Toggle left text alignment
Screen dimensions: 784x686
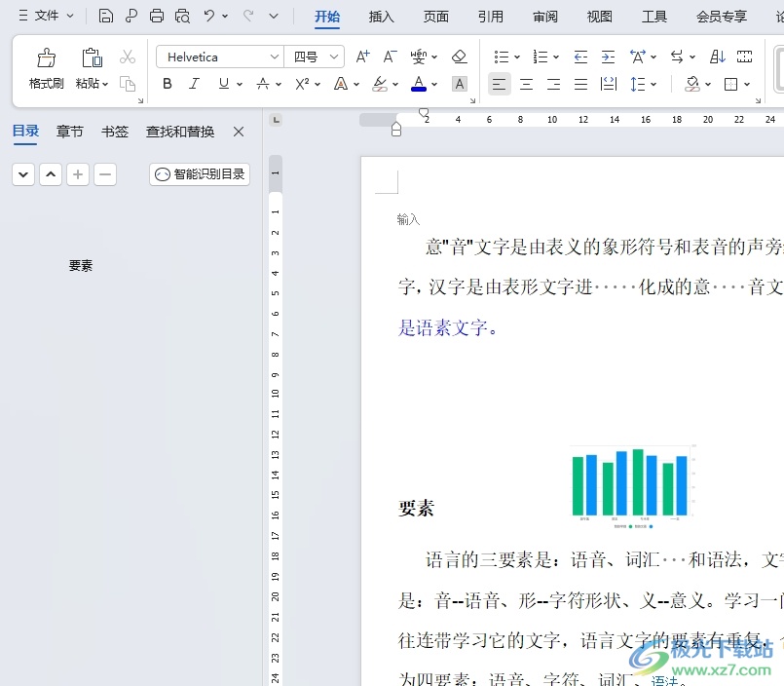click(499, 85)
